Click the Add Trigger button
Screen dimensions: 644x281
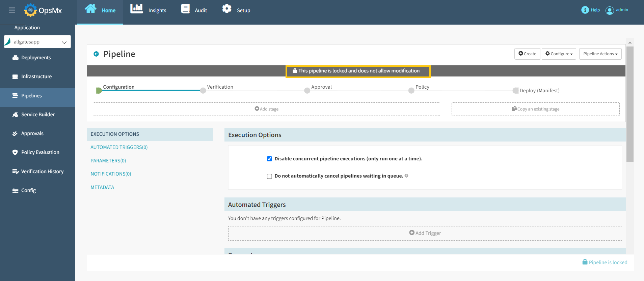(425, 233)
